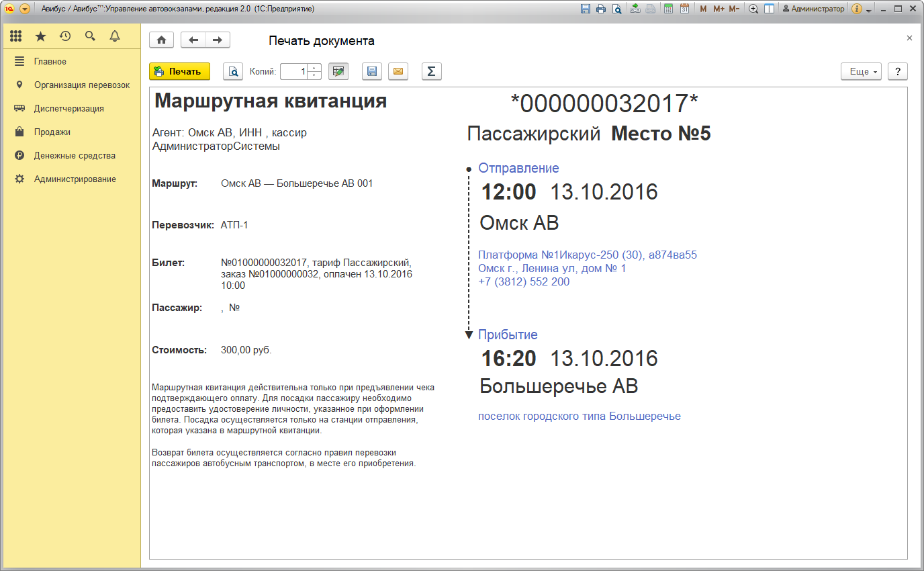924x571 pixels.
Task: Toggle the document edit mode button
Action: click(x=339, y=71)
